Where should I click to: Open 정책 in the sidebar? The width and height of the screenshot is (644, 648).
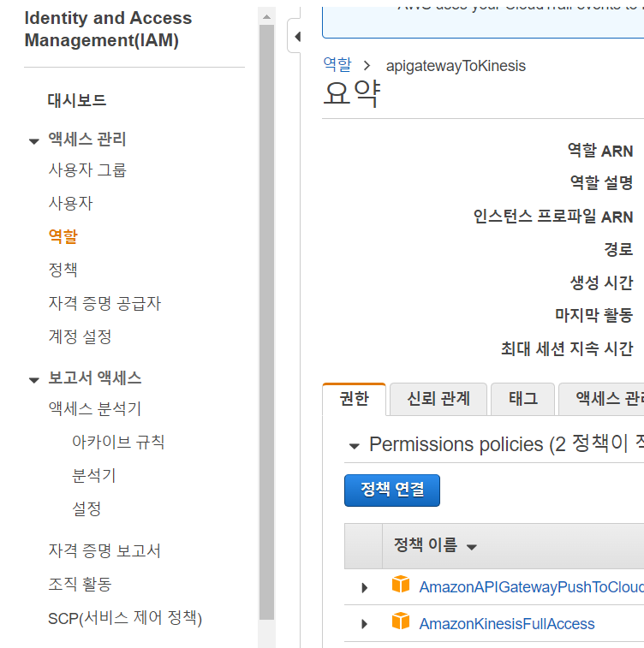tap(63, 270)
